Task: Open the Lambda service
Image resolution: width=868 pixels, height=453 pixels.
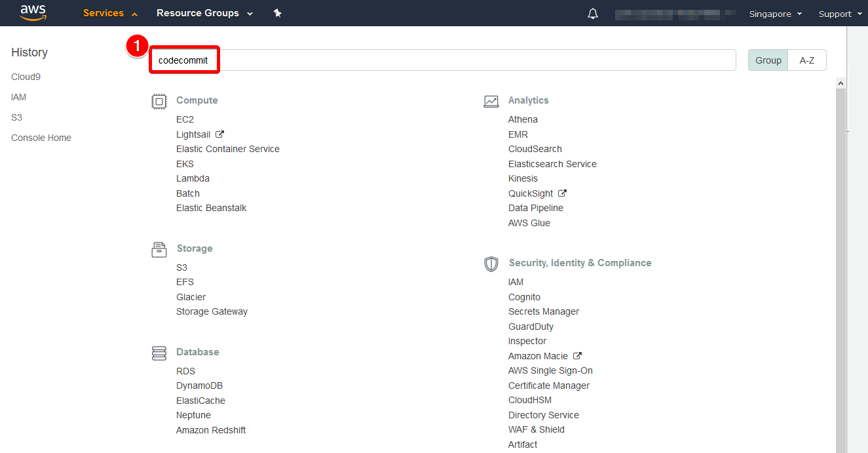Action: (x=193, y=178)
